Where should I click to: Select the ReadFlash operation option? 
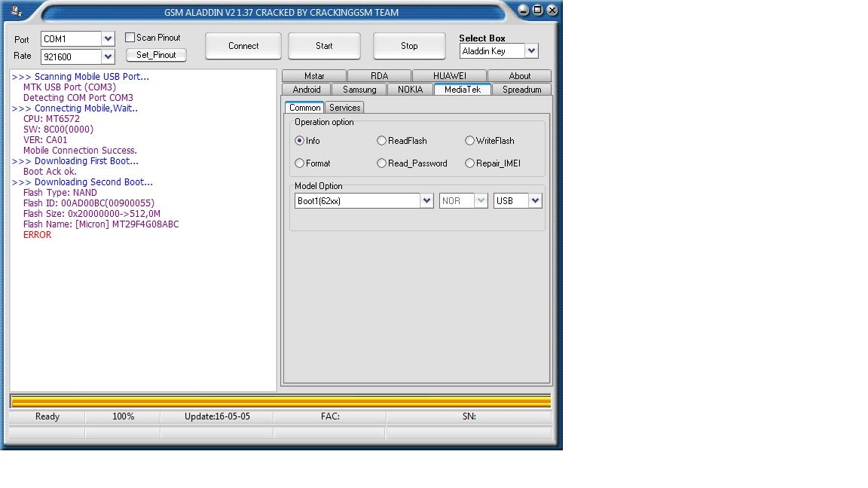[x=381, y=141]
